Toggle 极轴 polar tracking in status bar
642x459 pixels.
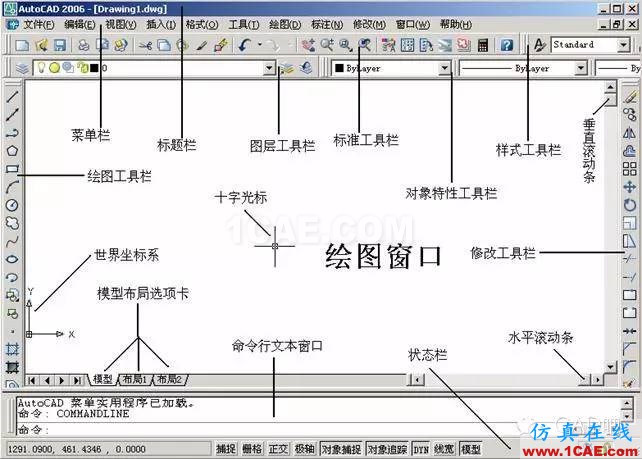coord(304,449)
